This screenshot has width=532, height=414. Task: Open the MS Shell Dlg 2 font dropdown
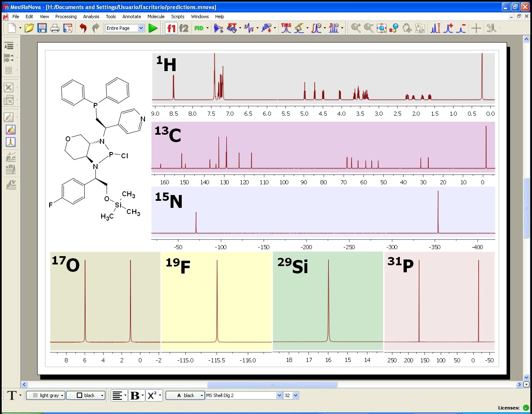click(279, 395)
